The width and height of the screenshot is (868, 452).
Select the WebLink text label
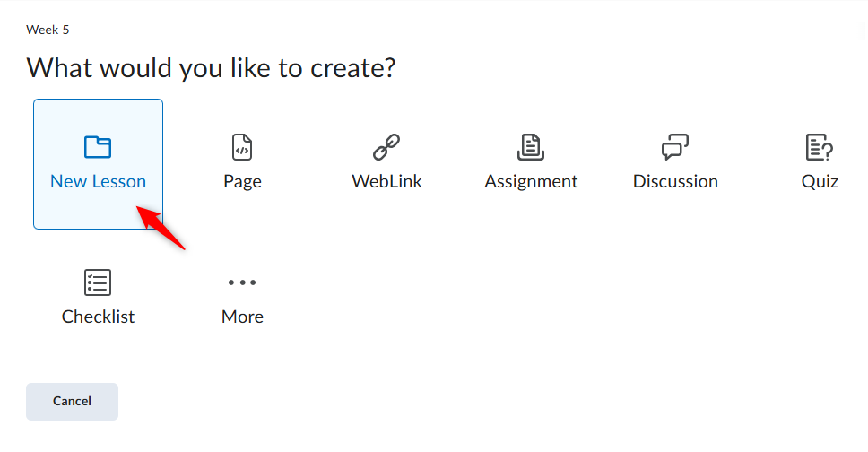[386, 182]
